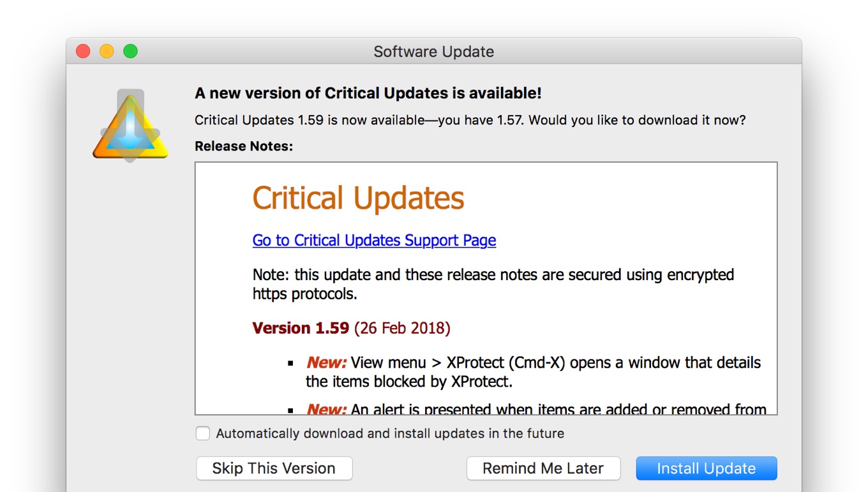
Task: Click inside the Release Notes pane
Action: pos(485,287)
